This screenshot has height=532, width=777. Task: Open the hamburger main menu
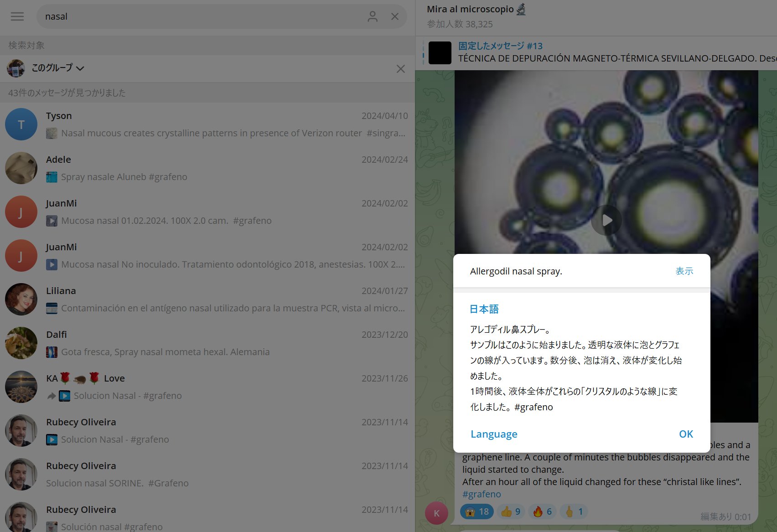pyautogui.click(x=17, y=16)
